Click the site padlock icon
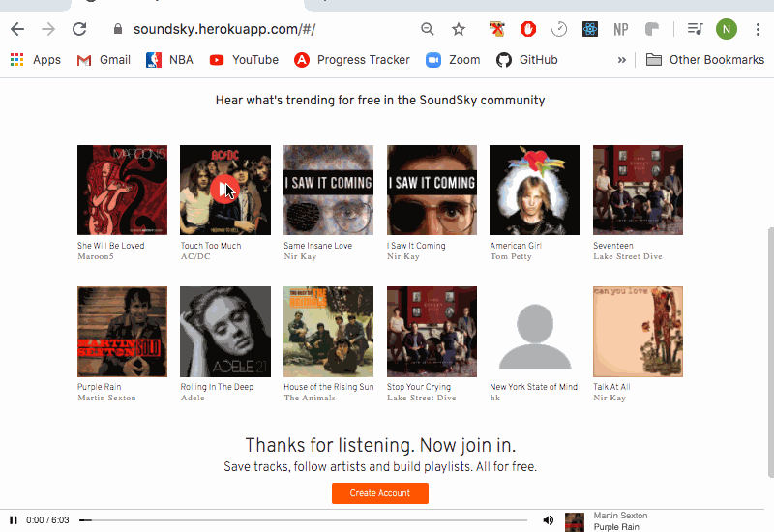The width and height of the screenshot is (774, 532). coord(117,29)
